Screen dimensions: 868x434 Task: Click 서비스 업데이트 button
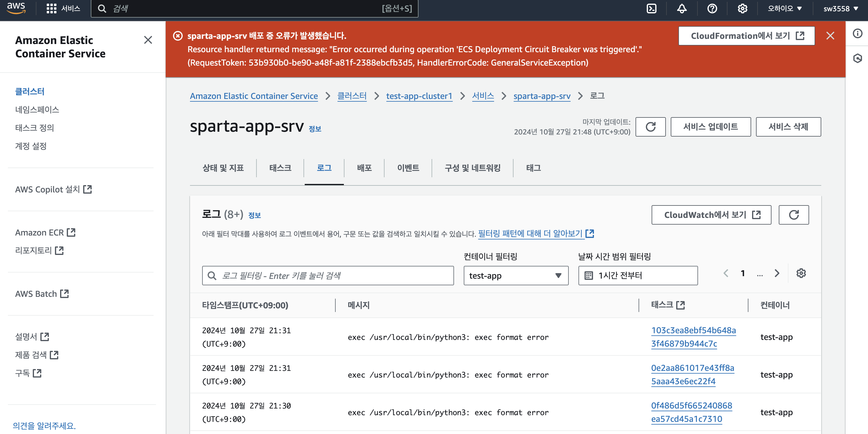(710, 127)
